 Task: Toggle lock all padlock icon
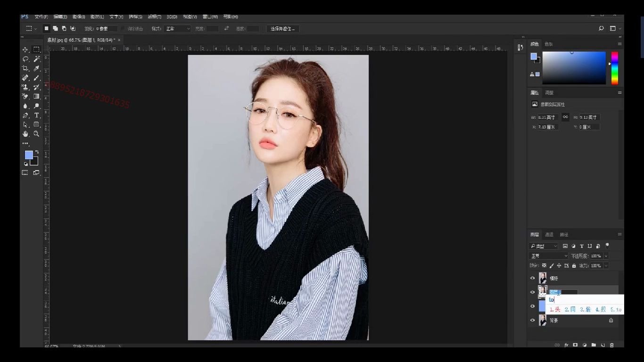pyautogui.click(x=574, y=266)
